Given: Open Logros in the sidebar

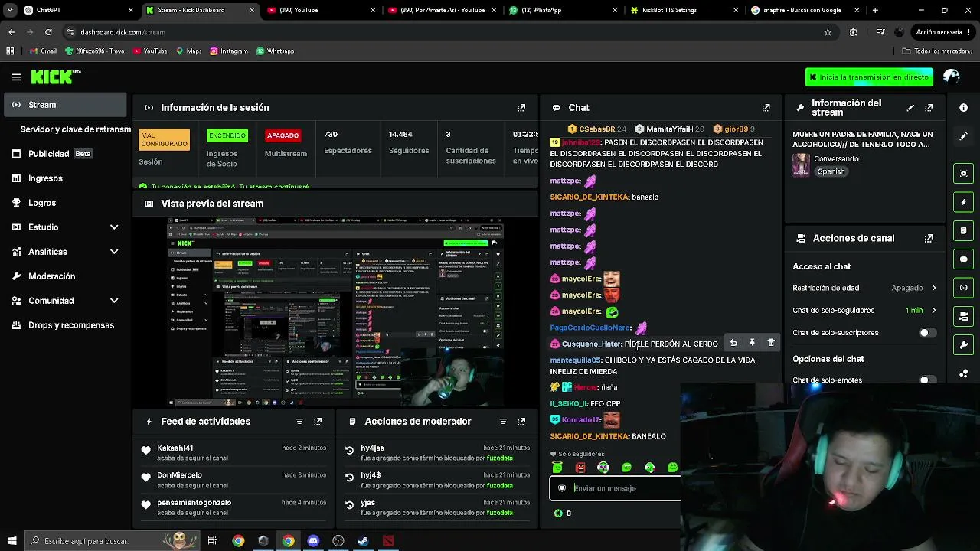Looking at the screenshot, I should [x=65, y=203].
